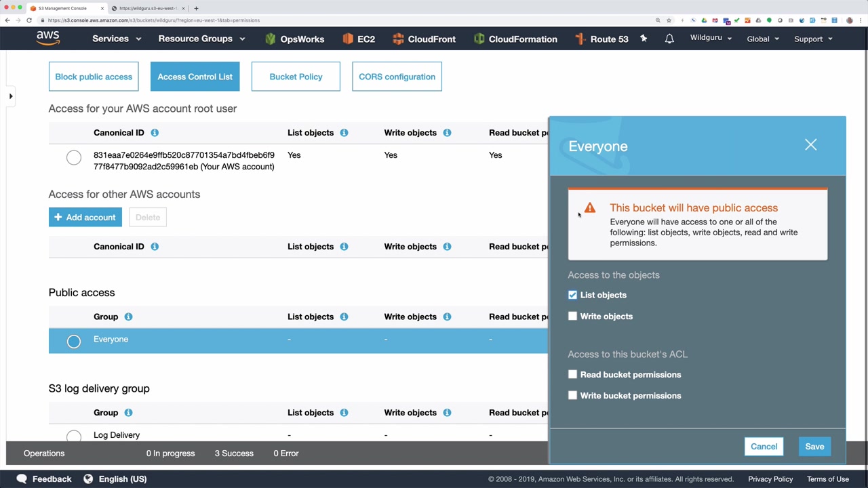
Task: Open the Chrome three-dot menu
Action: click(x=861, y=20)
